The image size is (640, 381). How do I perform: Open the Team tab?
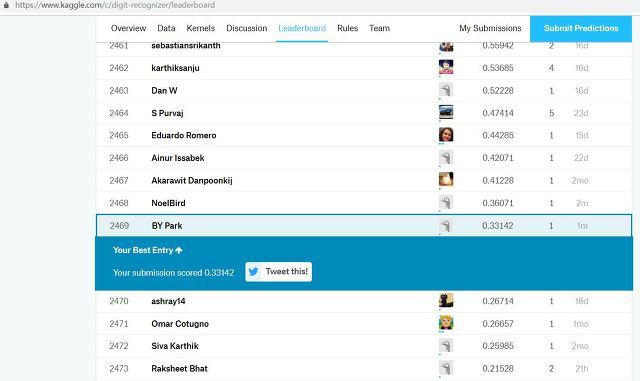(x=379, y=28)
